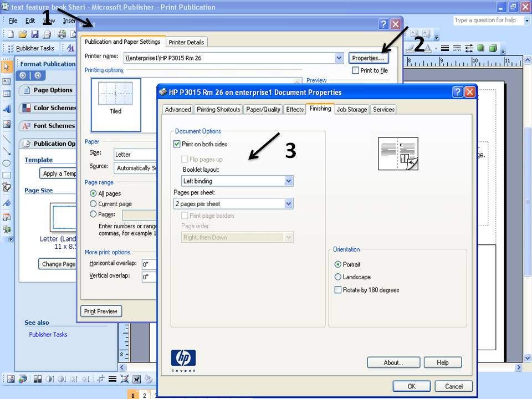Viewport: 532px width, 399px height.
Task: Select All pages radio button
Action: pos(93,193)
